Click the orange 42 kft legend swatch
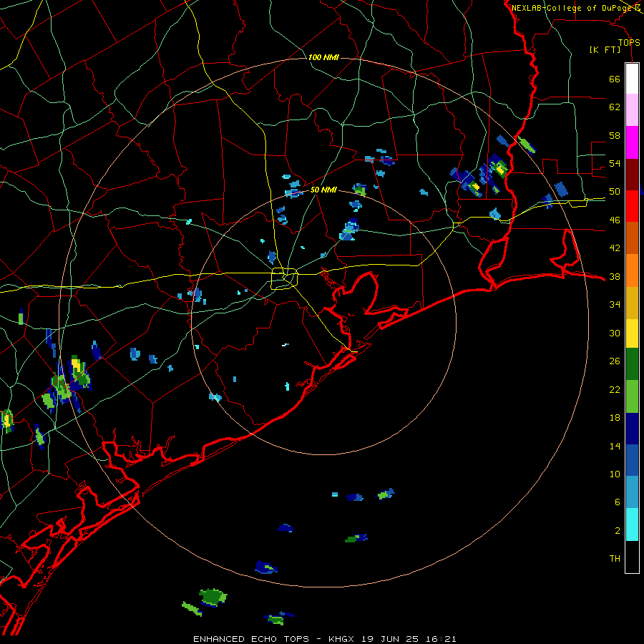Screen dimensions: 644x644 click(632, 270)
